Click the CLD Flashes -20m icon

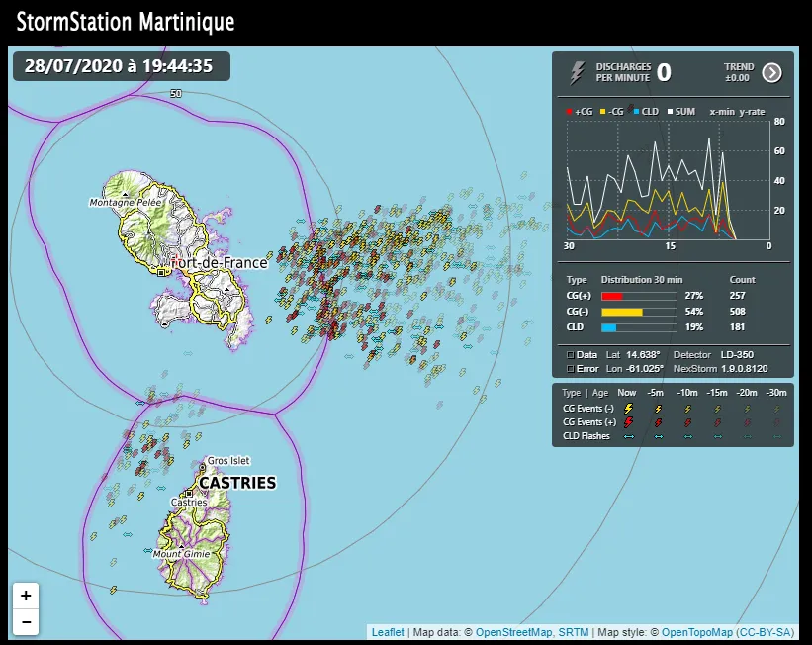(x=748, y=436)
